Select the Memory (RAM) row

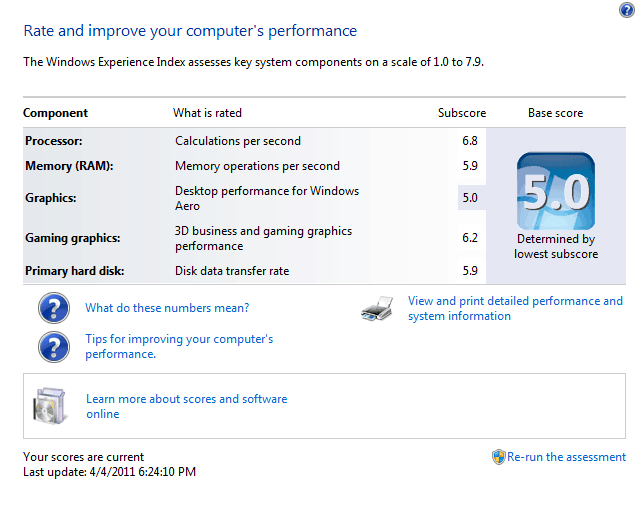click(255, 166)
